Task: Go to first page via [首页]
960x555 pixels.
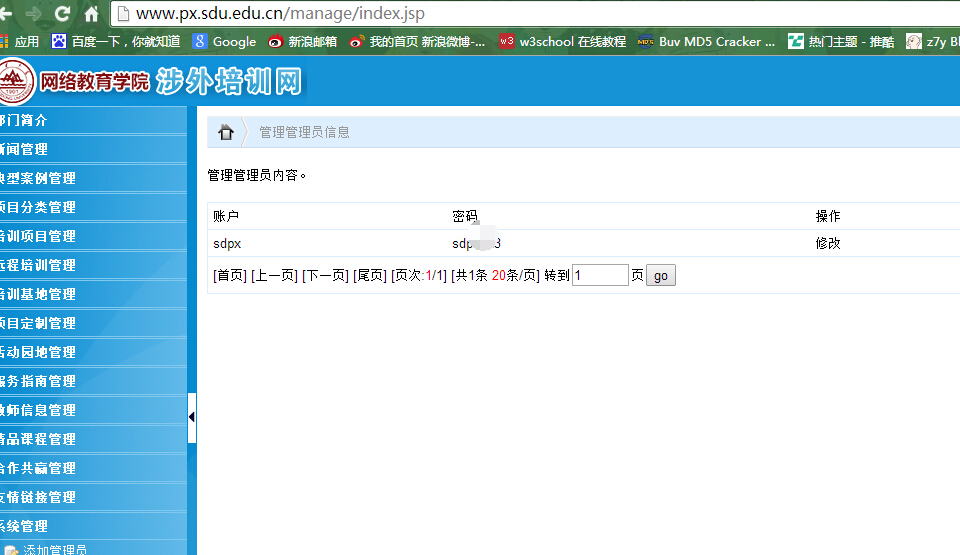Action: click(230, 276)
